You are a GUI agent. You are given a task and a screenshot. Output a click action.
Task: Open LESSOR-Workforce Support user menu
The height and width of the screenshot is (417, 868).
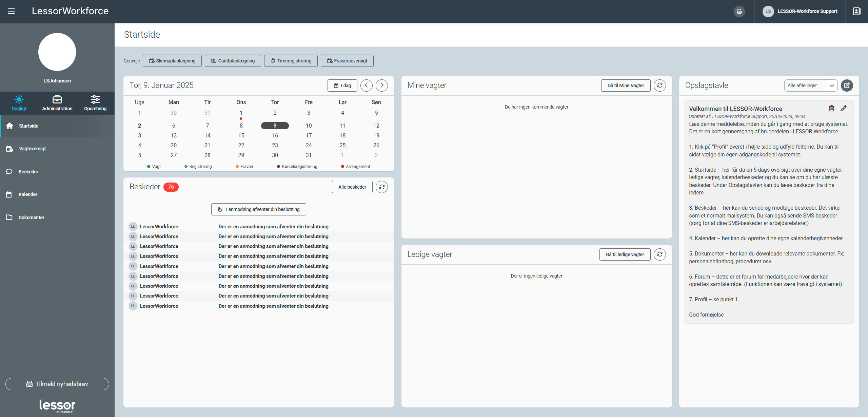click(x=800, y=12)
